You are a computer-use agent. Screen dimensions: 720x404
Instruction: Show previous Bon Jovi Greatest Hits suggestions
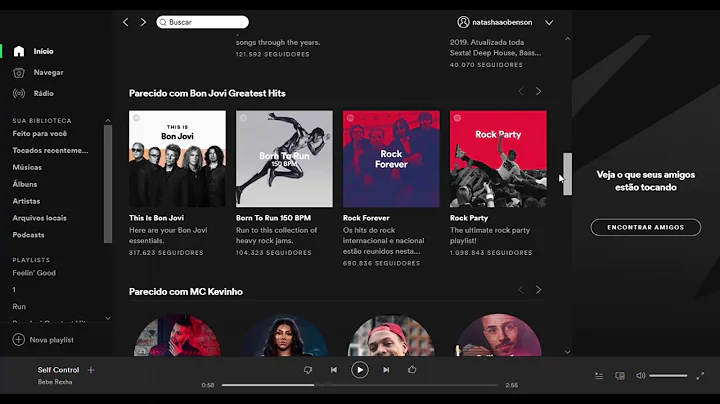[x=521, y=91]
